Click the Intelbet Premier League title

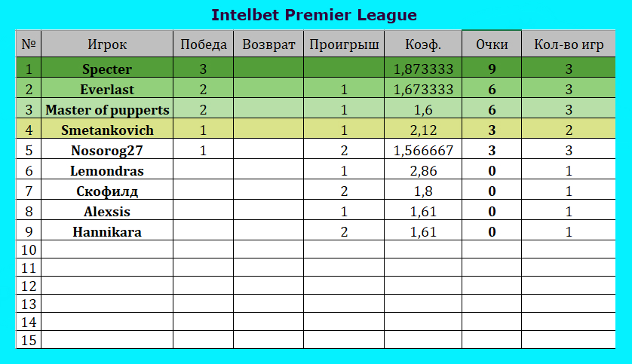click(x=314, y=15)
